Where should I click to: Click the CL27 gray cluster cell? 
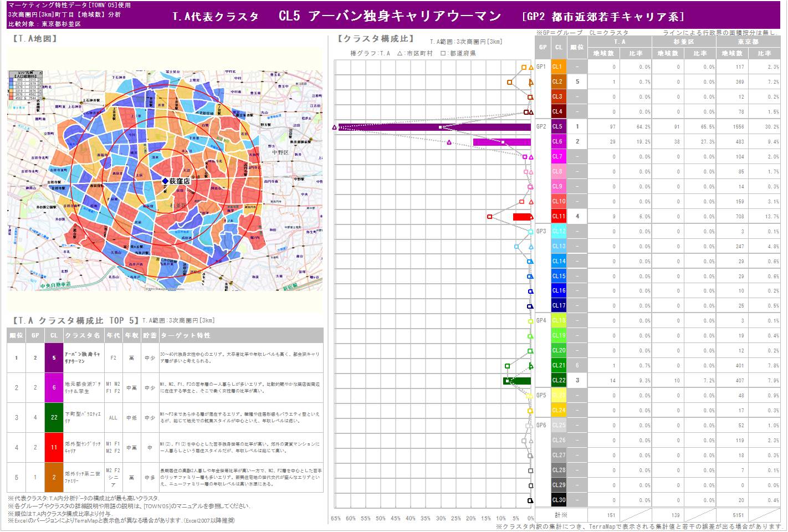coord(559,455)
